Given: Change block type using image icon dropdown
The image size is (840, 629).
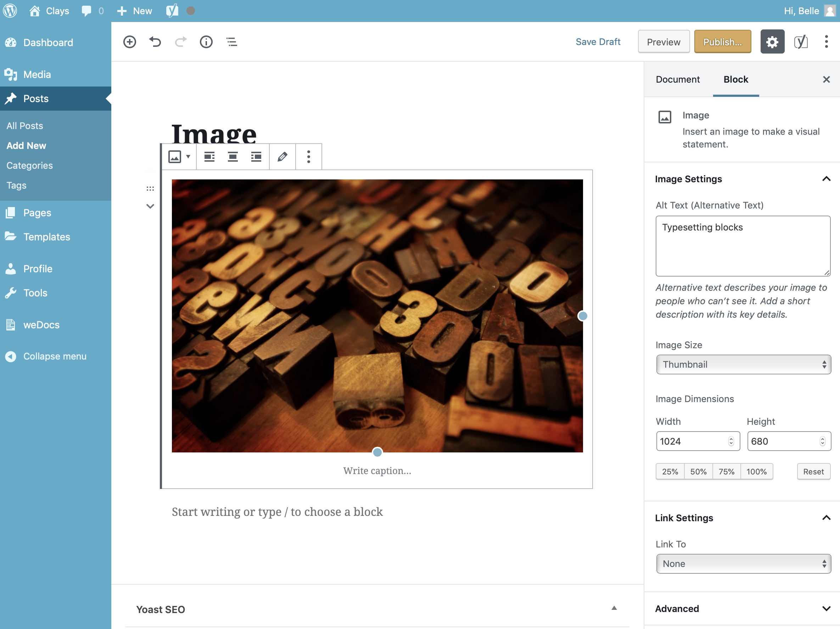Looking at the screenshot, I should tap(179, 156).
